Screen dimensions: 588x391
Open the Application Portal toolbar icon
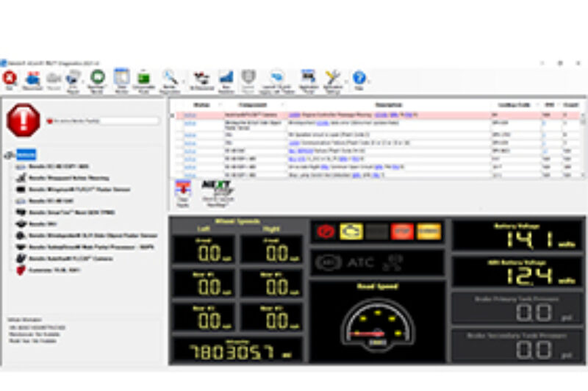308,77
